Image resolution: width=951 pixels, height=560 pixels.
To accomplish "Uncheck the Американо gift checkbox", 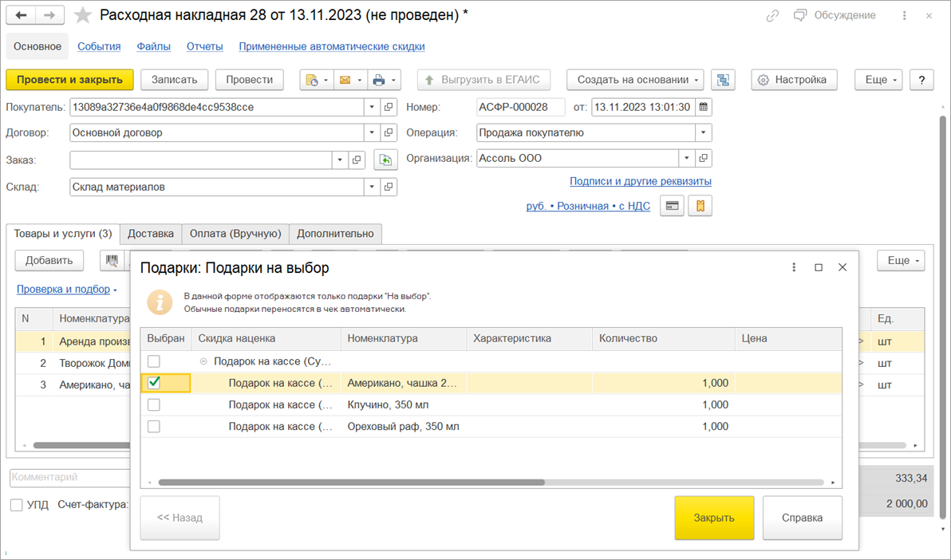I will coord(154,383).
